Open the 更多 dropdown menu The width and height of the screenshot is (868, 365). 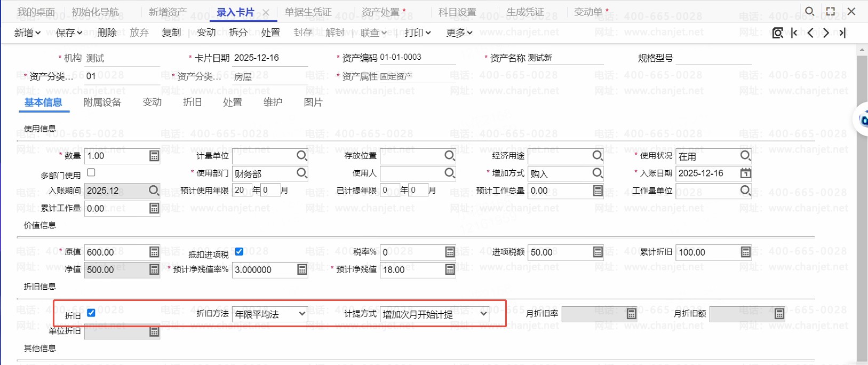[459, 33]
